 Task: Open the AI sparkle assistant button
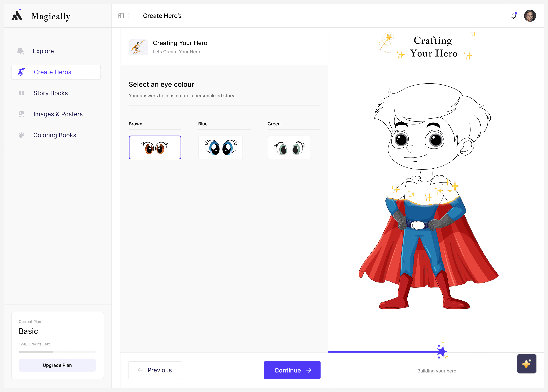point(527,363)
